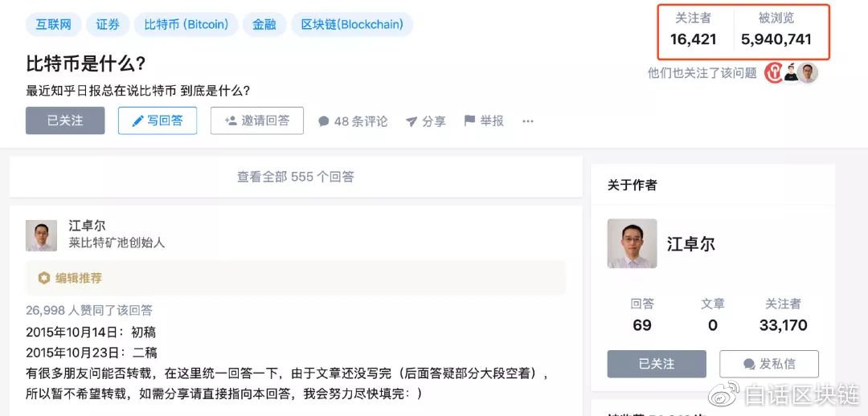Open the three-dot more options menu

(x=528, y=121)
